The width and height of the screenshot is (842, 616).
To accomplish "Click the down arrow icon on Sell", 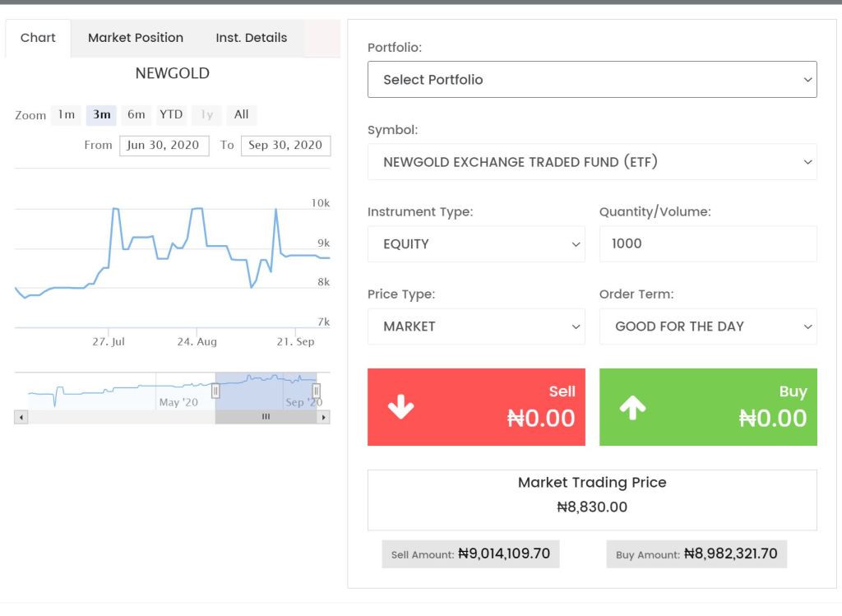I will tap(400, 407).
